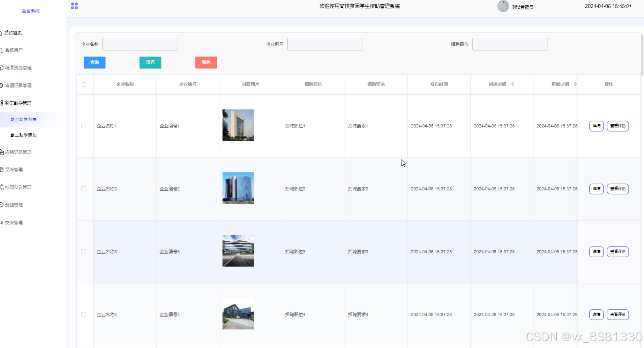Focus the 企业名称 search field

coord(140,44)
